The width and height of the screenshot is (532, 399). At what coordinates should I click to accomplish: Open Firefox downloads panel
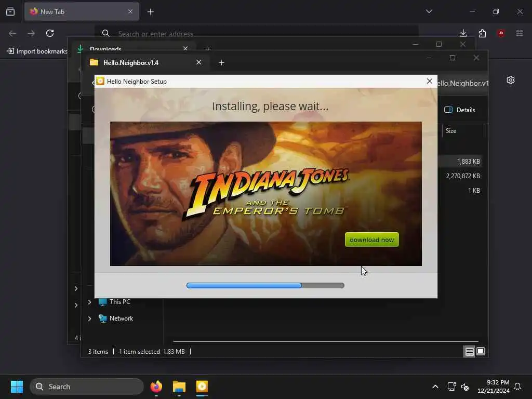[x=463, y=33]
